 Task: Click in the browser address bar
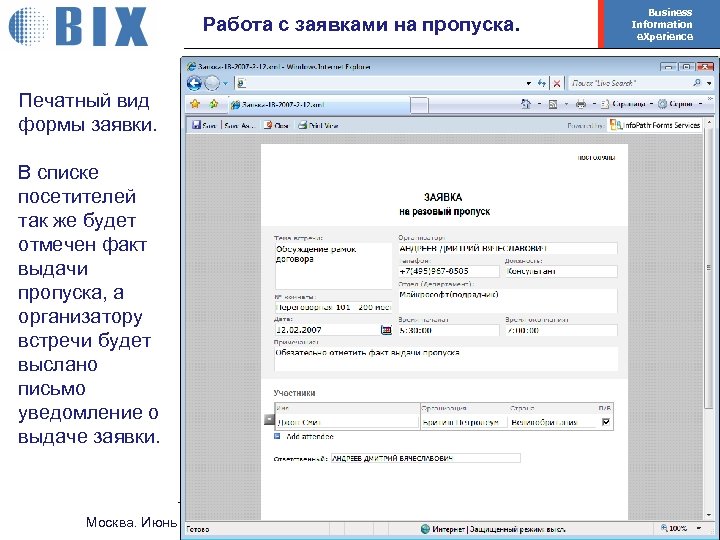click(x=381, y=83)
